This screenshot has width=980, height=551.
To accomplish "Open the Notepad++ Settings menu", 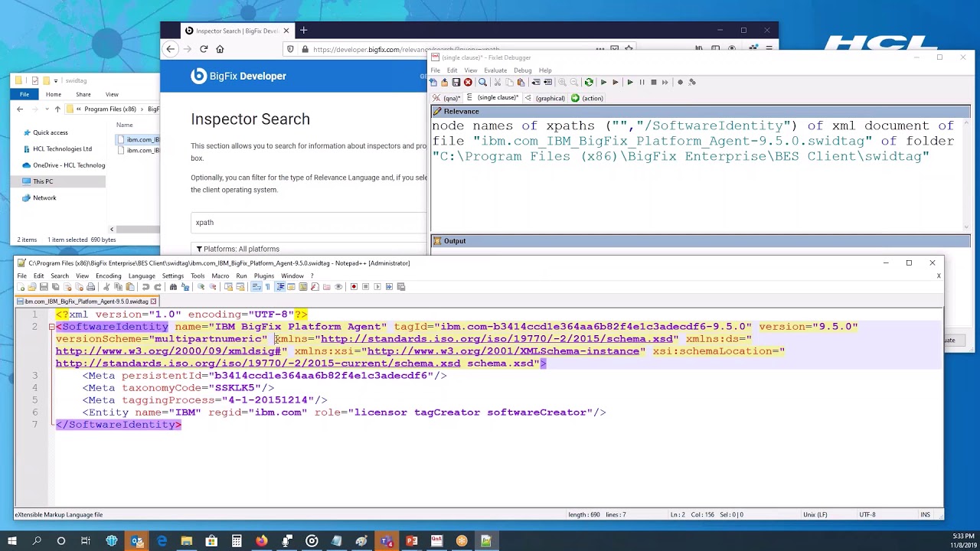I will click(172, 275).
